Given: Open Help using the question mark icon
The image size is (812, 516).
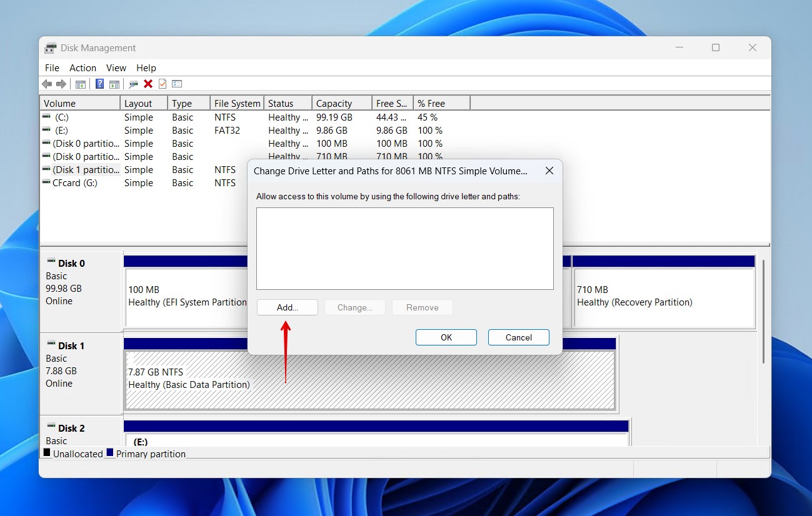Looking at the screenshot, I should tap(99, 84).
